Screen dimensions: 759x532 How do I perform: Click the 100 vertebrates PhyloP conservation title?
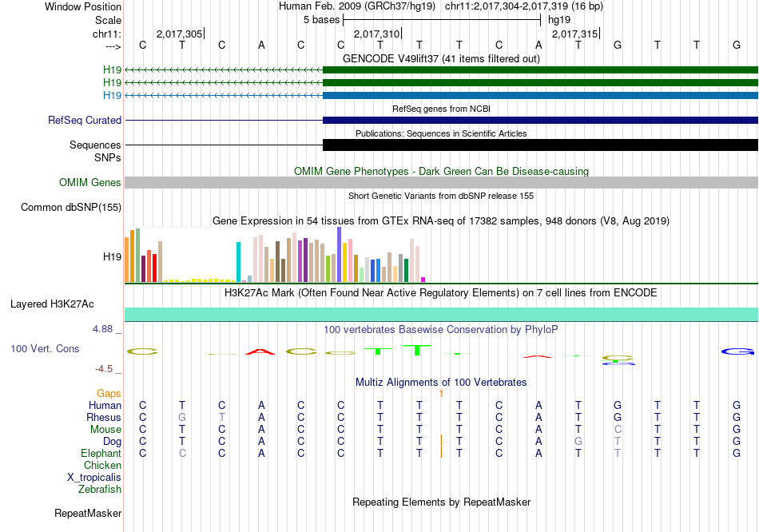pos(441,330)
